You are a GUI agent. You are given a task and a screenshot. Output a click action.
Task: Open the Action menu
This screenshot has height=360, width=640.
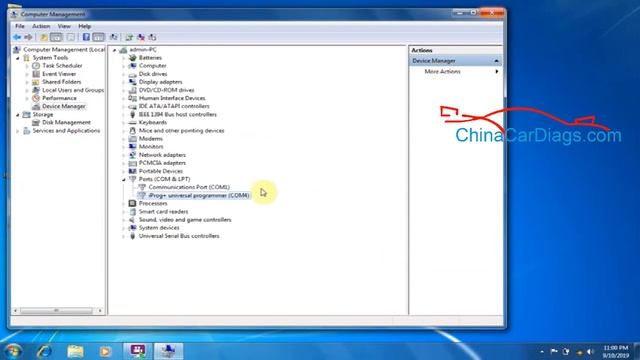tap(41, 26)
